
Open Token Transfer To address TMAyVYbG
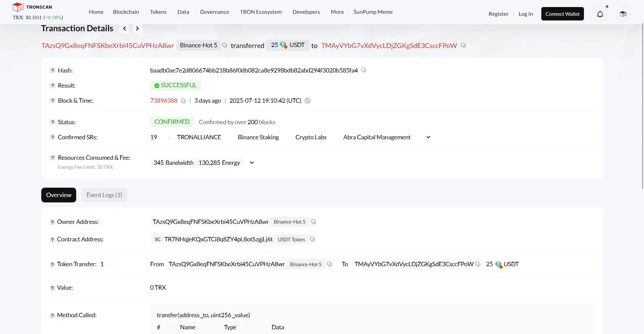pos(414,264)
